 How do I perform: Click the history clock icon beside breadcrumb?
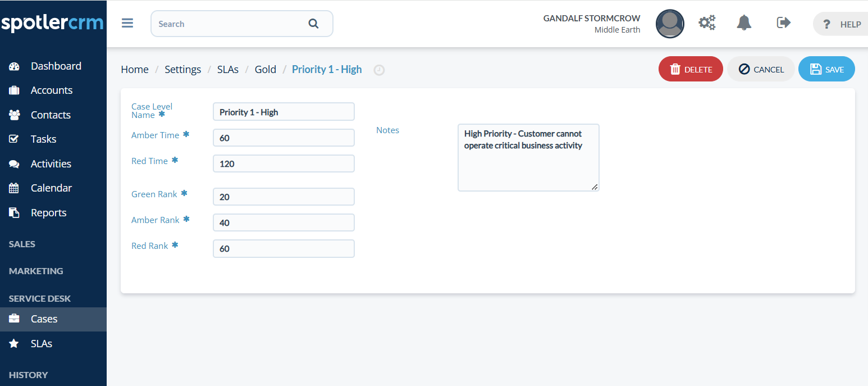[380, 70]
